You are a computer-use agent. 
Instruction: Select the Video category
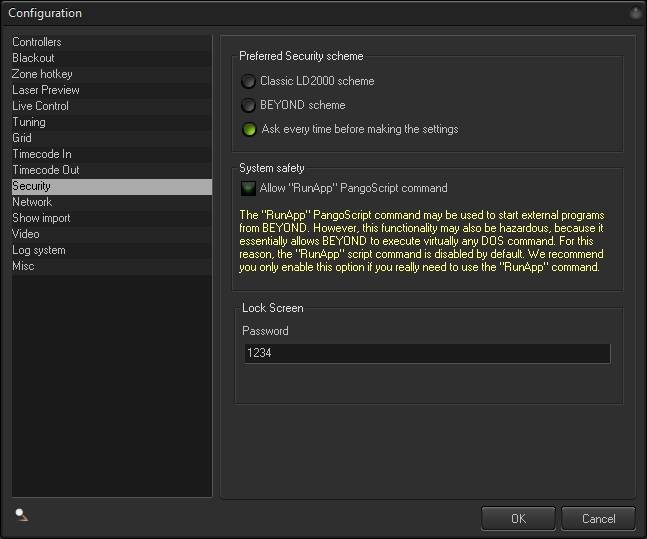click(26, 234)
